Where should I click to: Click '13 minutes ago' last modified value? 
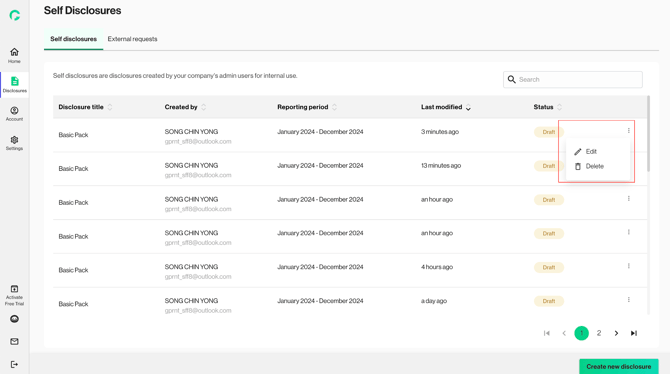[441, 165]
